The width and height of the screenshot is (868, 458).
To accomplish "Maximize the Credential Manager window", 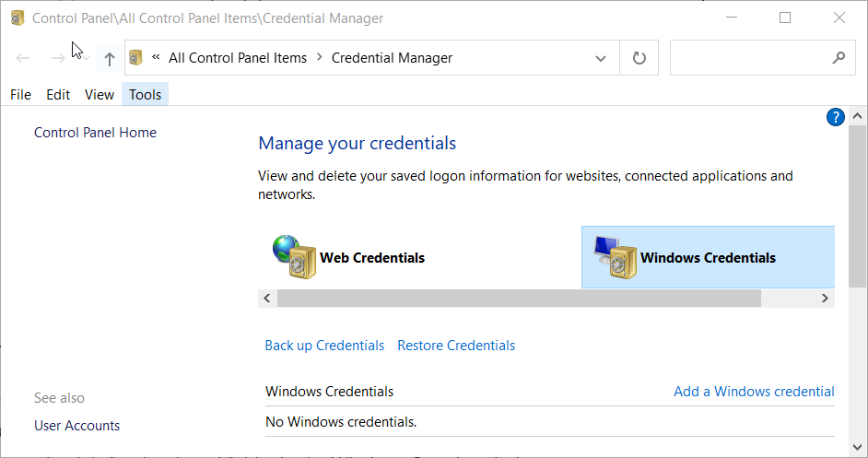I will (x=785, y=18).
